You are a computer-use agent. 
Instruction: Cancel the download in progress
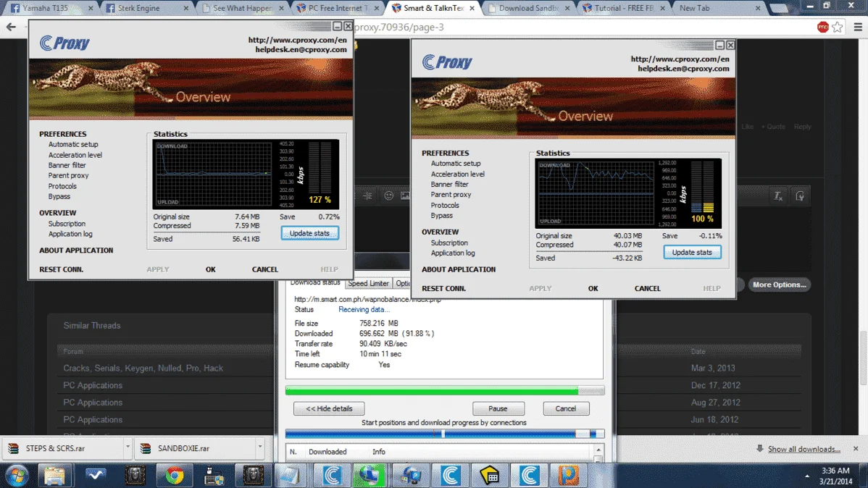click(x=566, y=408)
